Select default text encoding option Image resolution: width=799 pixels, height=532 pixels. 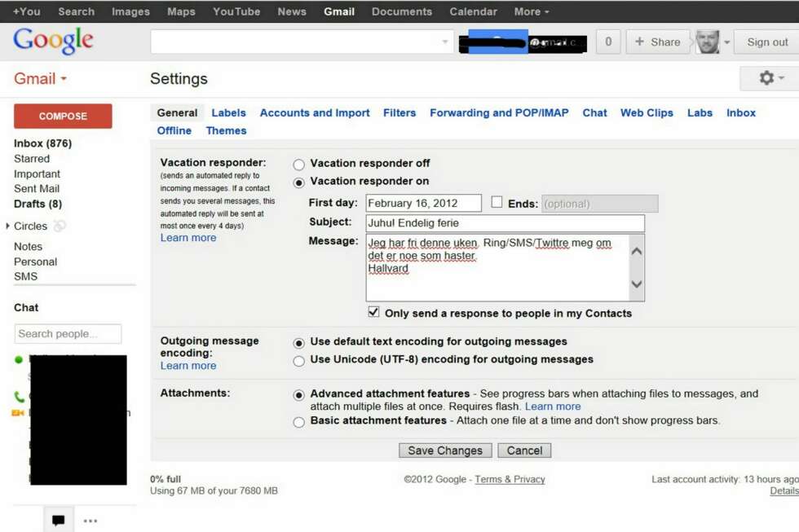pos(299,343)
